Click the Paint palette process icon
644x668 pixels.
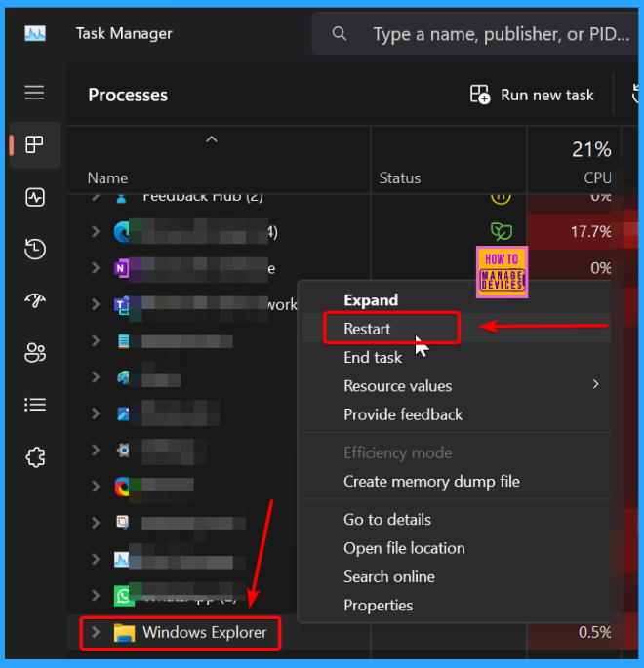(123, 377)
